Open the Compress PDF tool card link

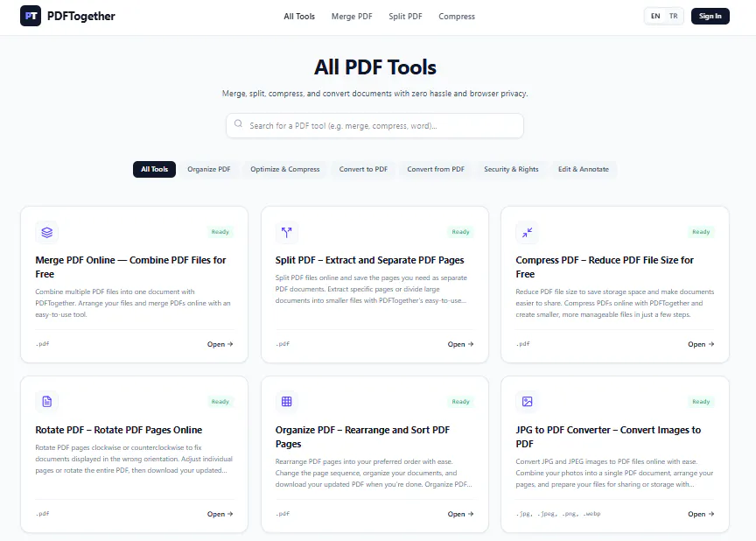click(701, 344)
